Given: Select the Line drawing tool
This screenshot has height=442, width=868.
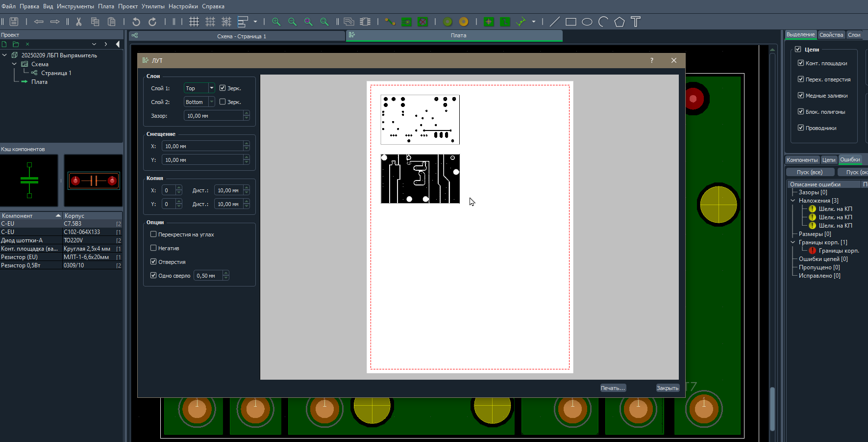Looking at the screenshot, I should [554, 22].
